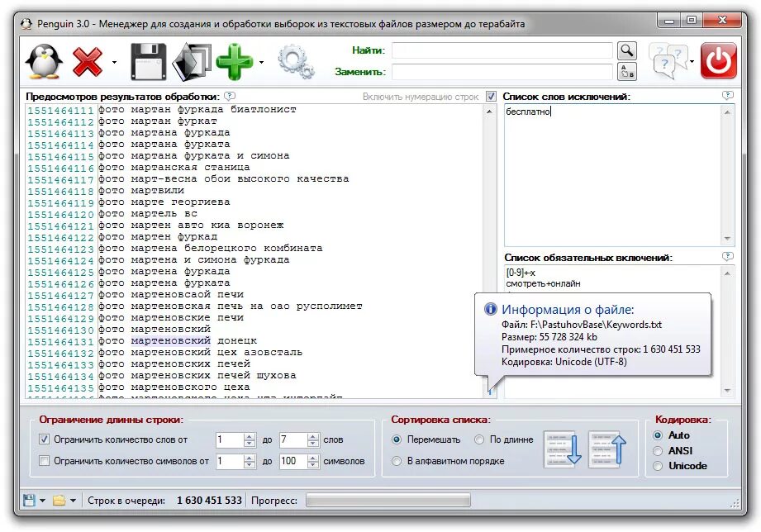Click the line фото мартеновский цех азовсталь
This screenshot has height=532, width=761.
[x=201, y=353]
